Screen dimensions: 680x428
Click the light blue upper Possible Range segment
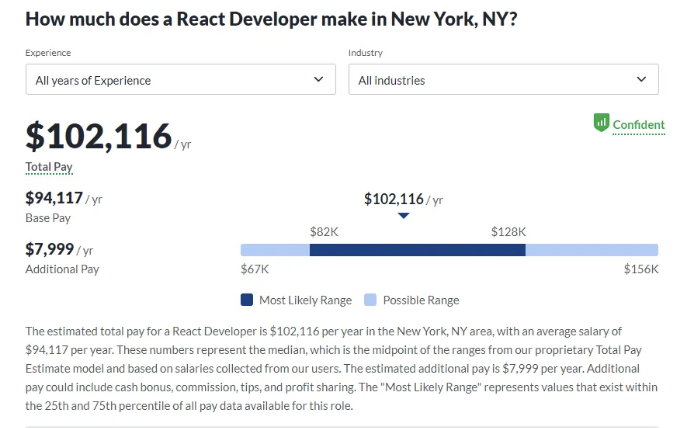point(592,250)
